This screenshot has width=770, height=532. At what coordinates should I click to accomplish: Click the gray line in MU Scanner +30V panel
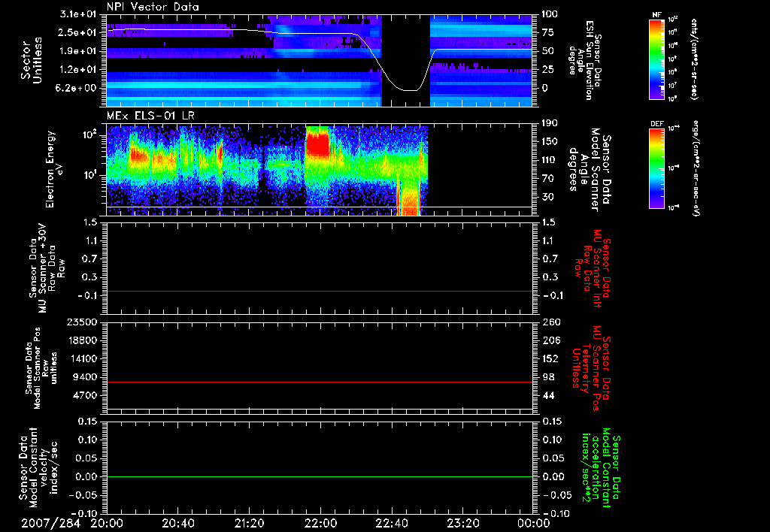pos(320,291)
